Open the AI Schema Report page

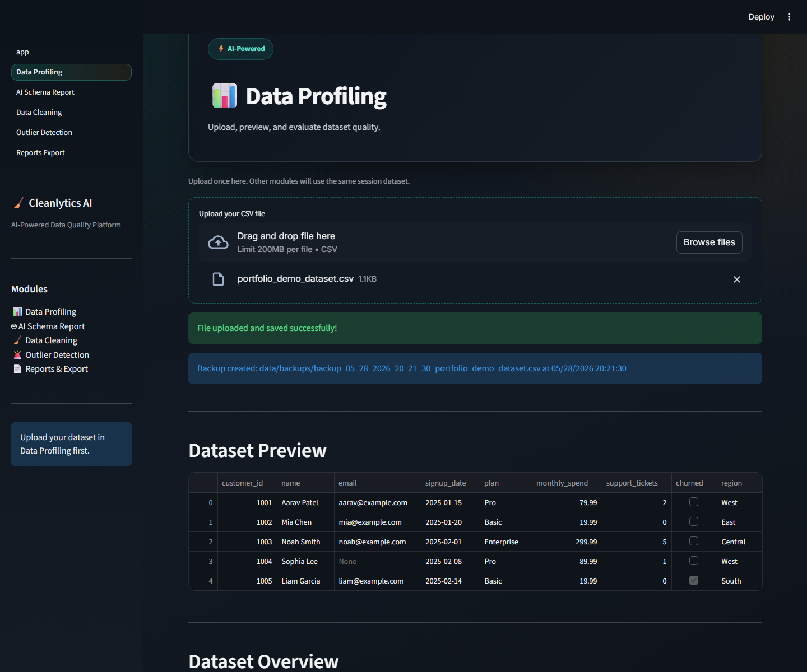coord(71,92)
